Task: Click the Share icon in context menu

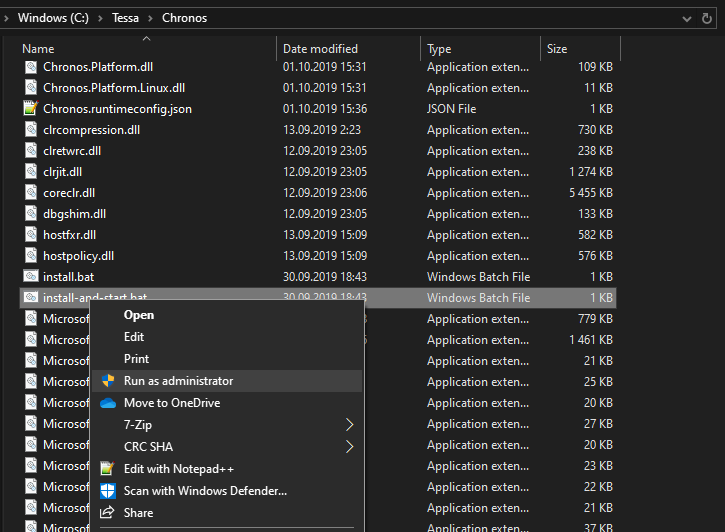Action: coord(108,513)
